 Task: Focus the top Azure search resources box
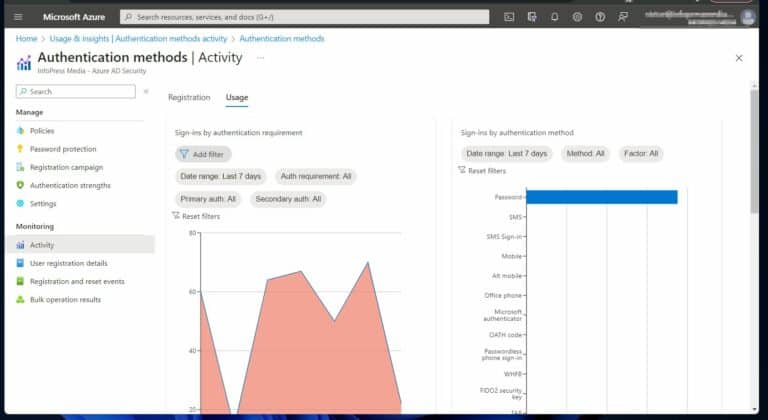305,17
